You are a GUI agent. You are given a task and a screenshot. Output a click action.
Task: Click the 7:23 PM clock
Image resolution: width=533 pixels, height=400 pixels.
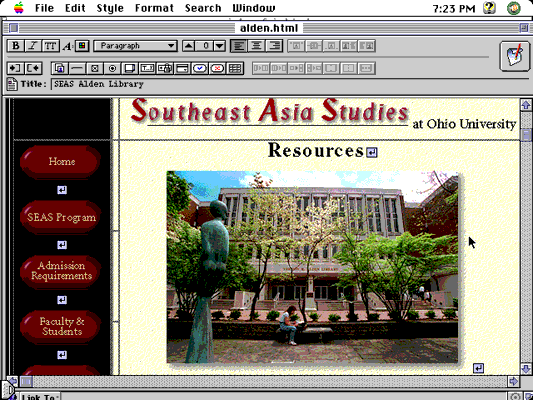454,8
